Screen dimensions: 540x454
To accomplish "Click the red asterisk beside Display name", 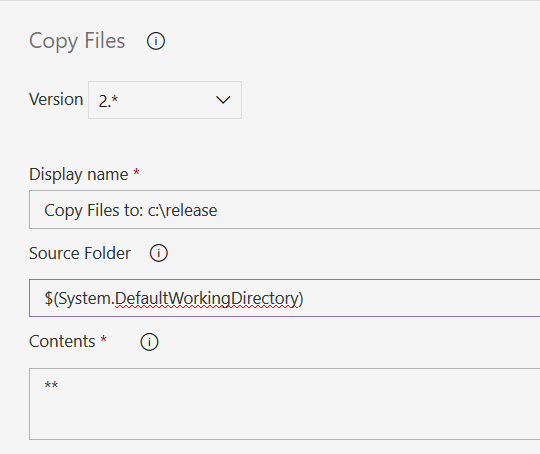I will 136,171.
